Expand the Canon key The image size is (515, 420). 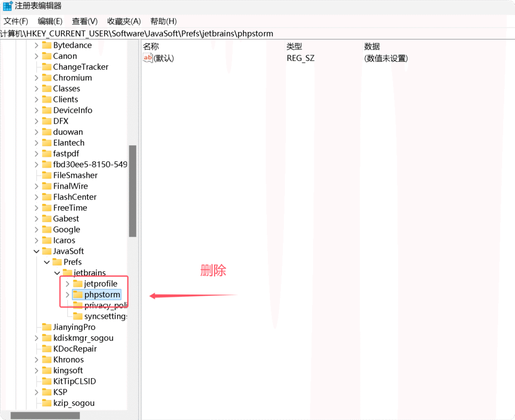[x=36, y=56]
